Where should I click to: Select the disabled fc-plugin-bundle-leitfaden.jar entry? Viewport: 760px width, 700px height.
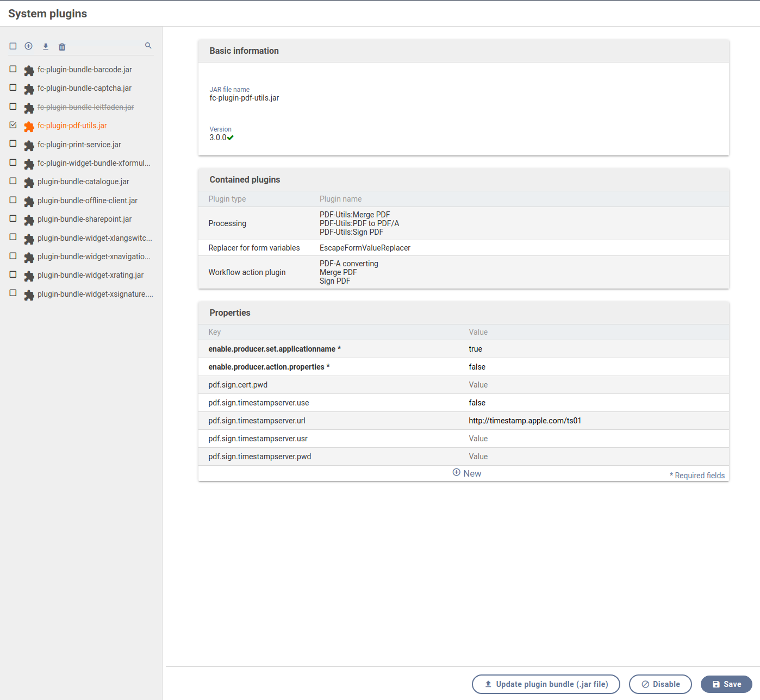point(85,107)
